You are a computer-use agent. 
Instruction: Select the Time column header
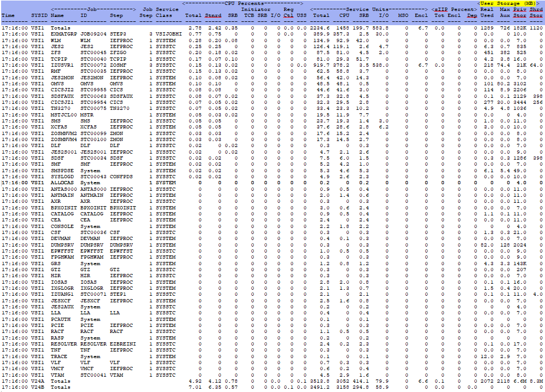click(x=8, y=16)
